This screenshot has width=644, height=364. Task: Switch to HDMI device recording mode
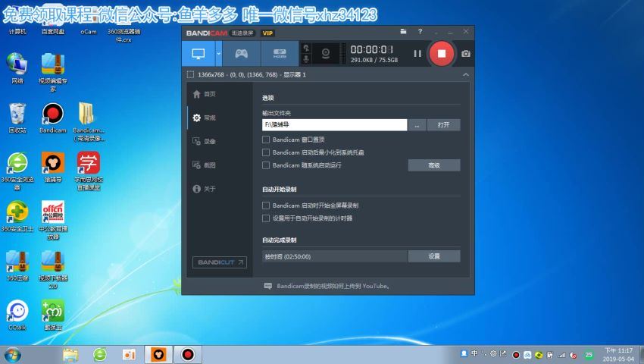click(280, 54)
